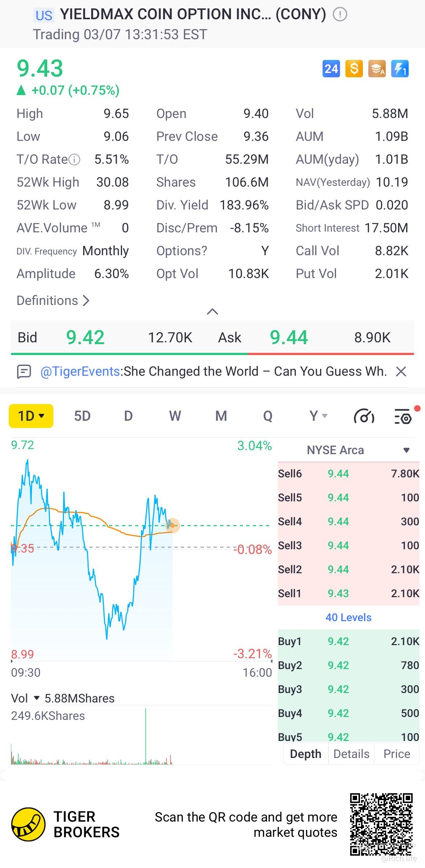Tap the T/O Rate info icon
The height and width of the screenshot is (868, 425).
click(x=74, y=159)
